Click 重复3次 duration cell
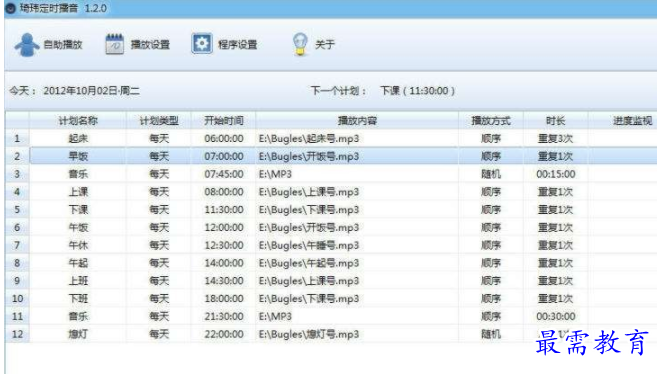Screen dimensions: 657x374 (x=556, y=139)
